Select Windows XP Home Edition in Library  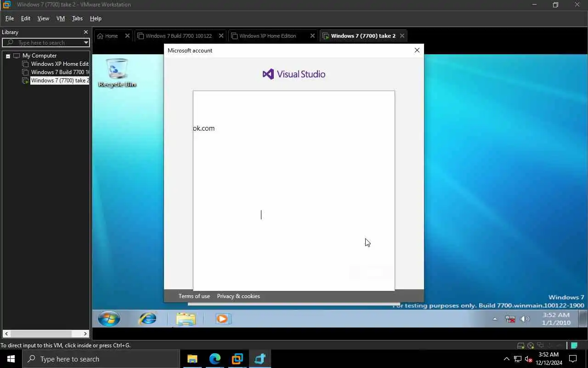(x=60, y=64)
